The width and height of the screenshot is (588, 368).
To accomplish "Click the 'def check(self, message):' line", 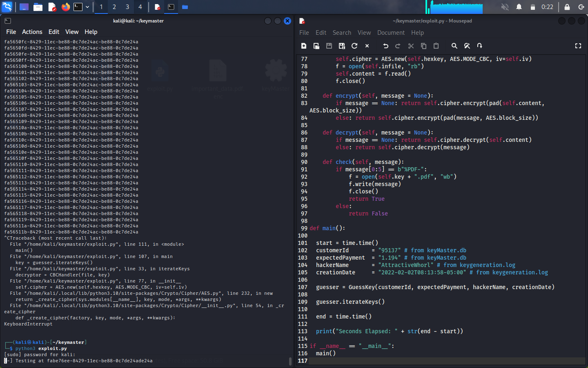I will [363, 162].
